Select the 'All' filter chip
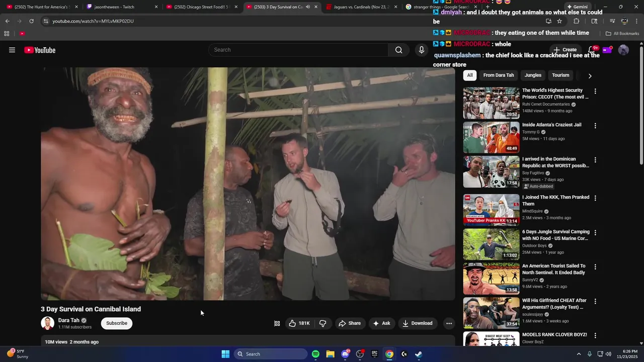This screenshot has height=362, width=644. click(x=469, y=75)
